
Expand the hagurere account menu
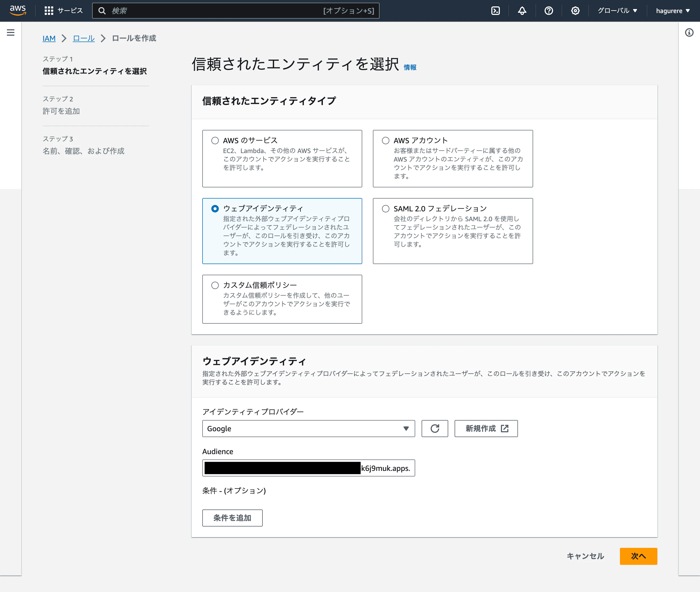tap(673, 11)
